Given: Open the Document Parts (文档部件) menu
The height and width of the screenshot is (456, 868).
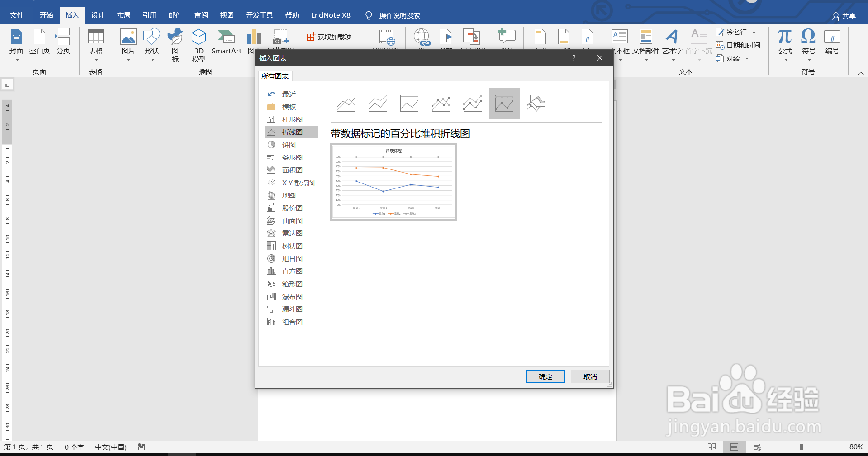Looking at the screenshot, I should (x=646, y=44).
